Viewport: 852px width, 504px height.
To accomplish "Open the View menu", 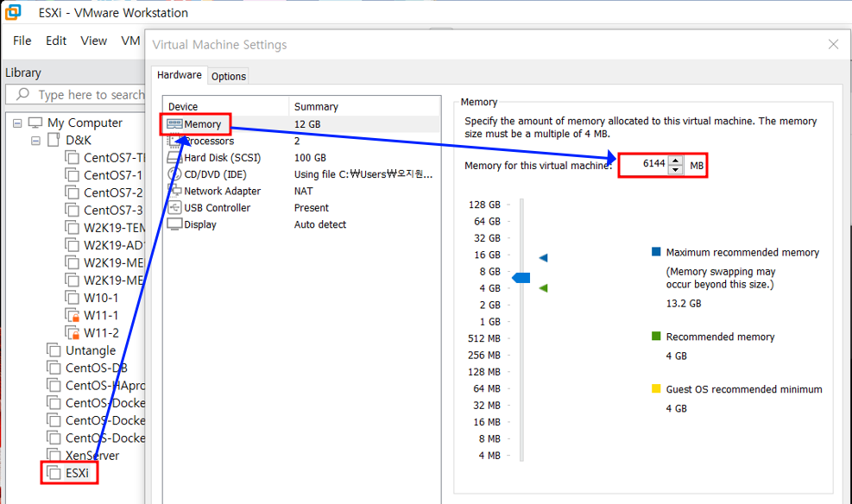I will click(93, 41).
